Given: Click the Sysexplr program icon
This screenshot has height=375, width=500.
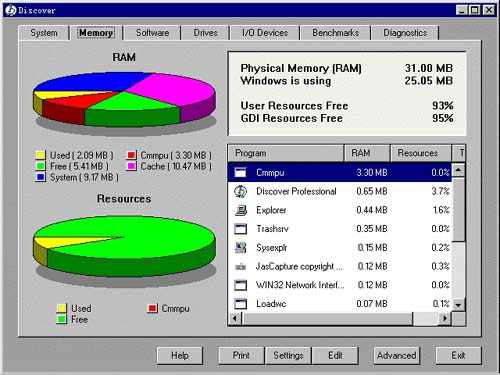Looking at the screenshot, I should [240, 247].
